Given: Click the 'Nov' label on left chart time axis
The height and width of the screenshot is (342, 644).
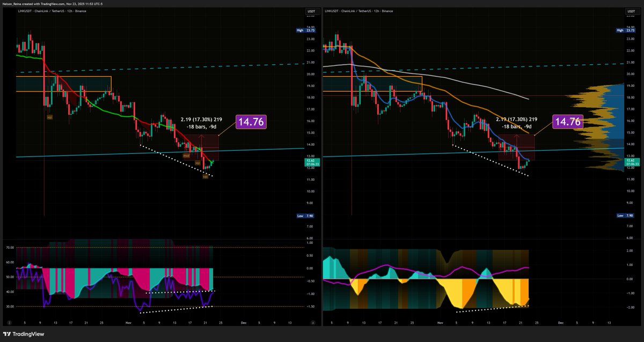Looking at the screenshot, I should tap(128, 323).
